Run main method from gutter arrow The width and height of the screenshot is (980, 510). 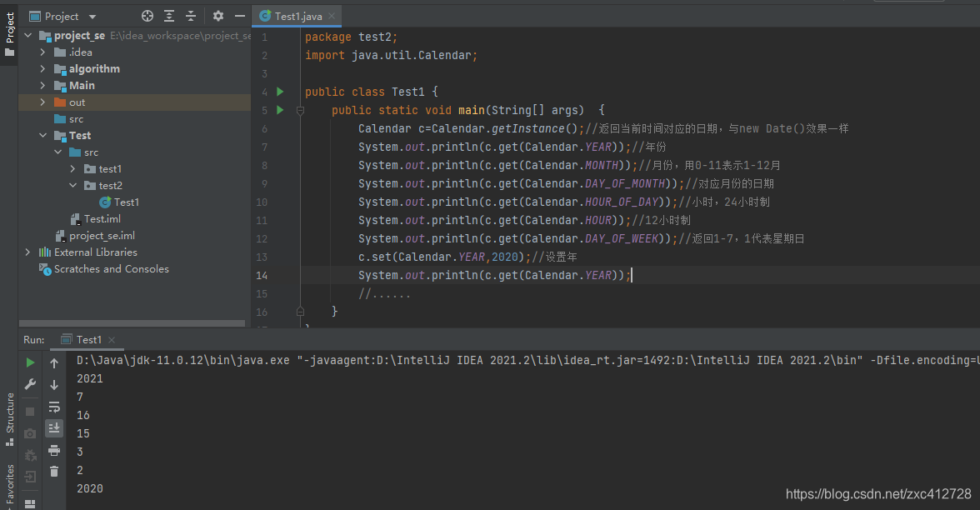[280, 110]
